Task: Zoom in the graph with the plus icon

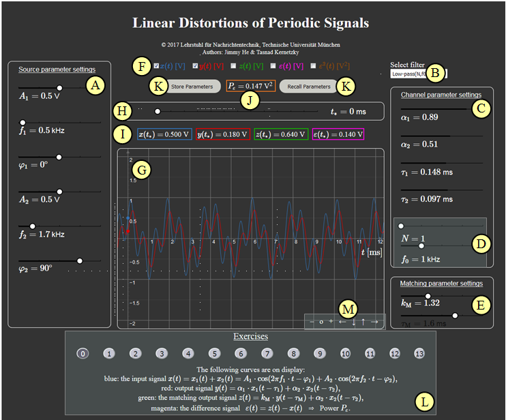Action: [x=331, y=321]
